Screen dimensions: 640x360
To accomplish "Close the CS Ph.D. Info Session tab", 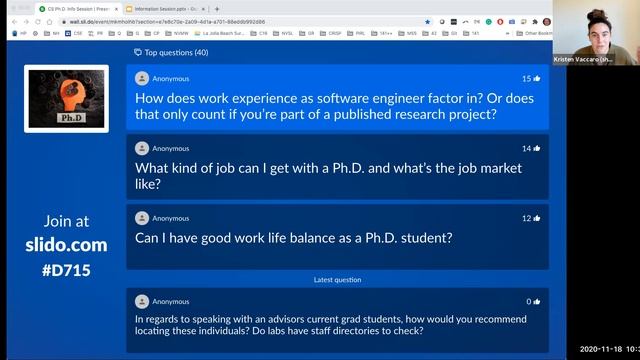I will click(116, 9).
